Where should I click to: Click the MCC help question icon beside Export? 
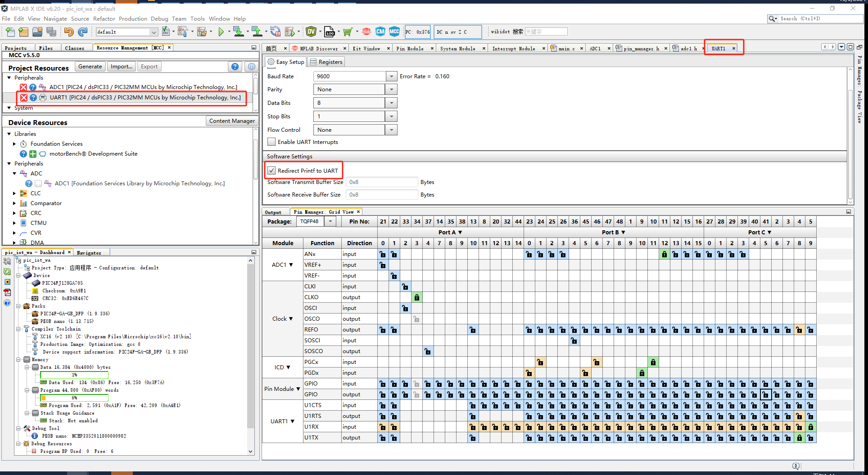(x=235, y=67)
